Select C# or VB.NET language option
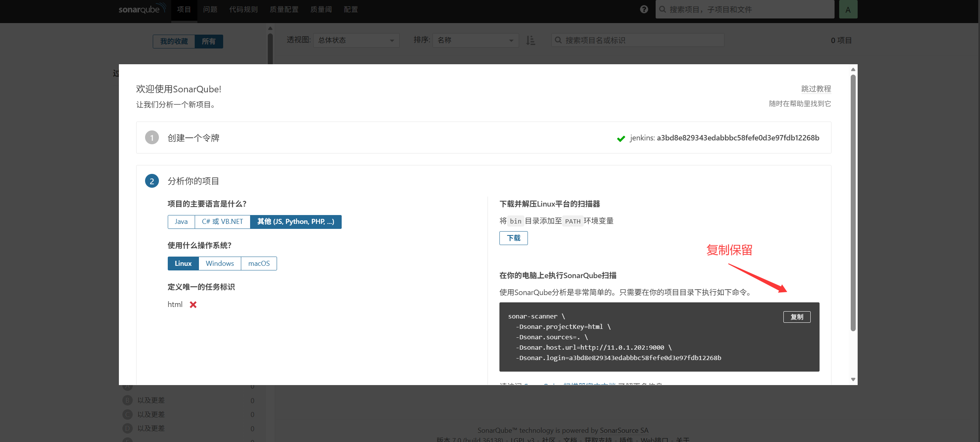Viewport: 980px width, 442px height. 222,222
